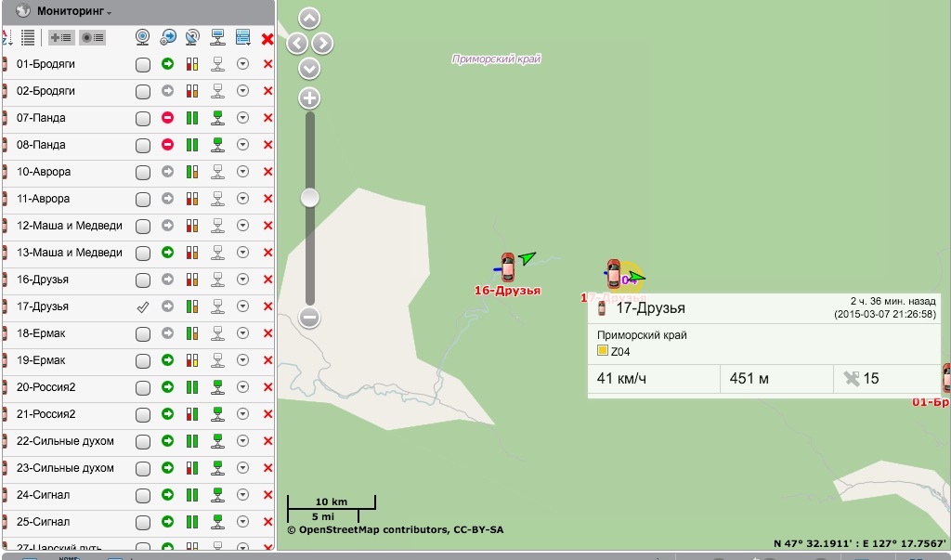Click the red stop icon for 08-Панда
Viewport: 951px width, 560px height.
(168, 145)
